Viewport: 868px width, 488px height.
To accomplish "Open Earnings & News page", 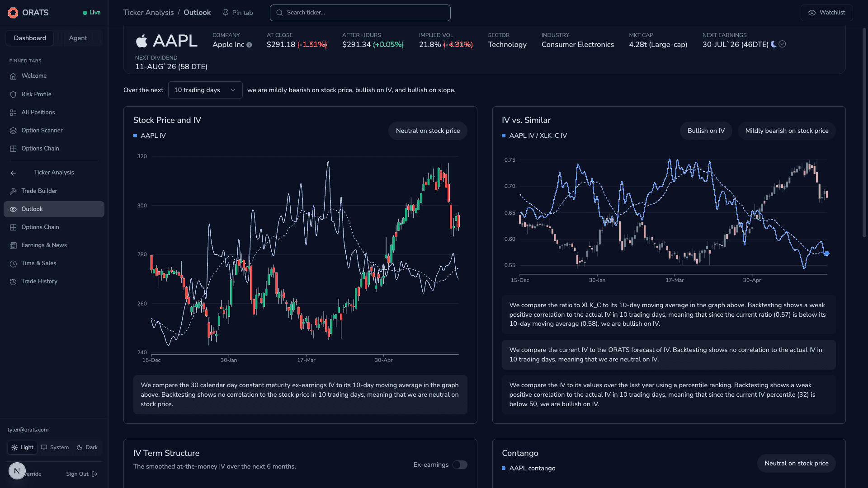I will (54, 245).
